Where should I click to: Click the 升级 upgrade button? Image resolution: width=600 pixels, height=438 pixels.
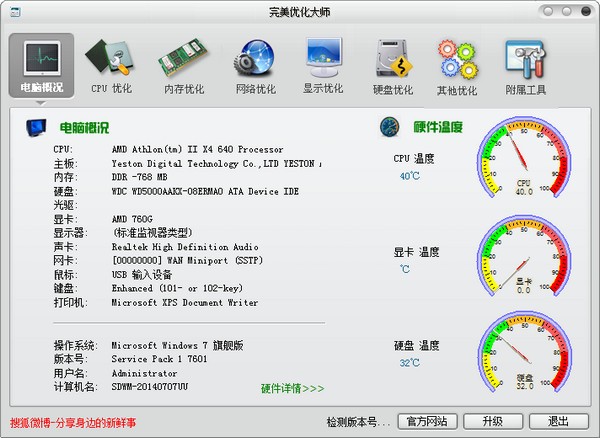(x=493, y=422)
